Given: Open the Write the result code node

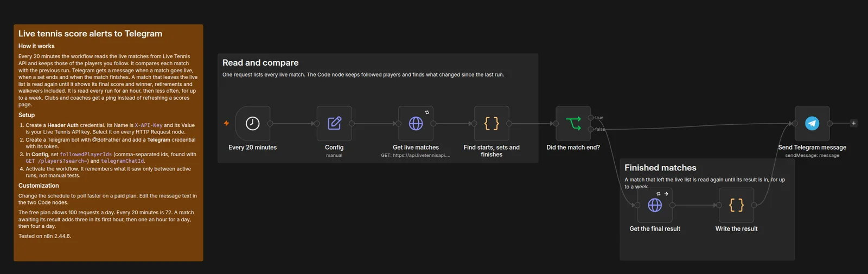Looking at the screenshot, I should (736, 205).
